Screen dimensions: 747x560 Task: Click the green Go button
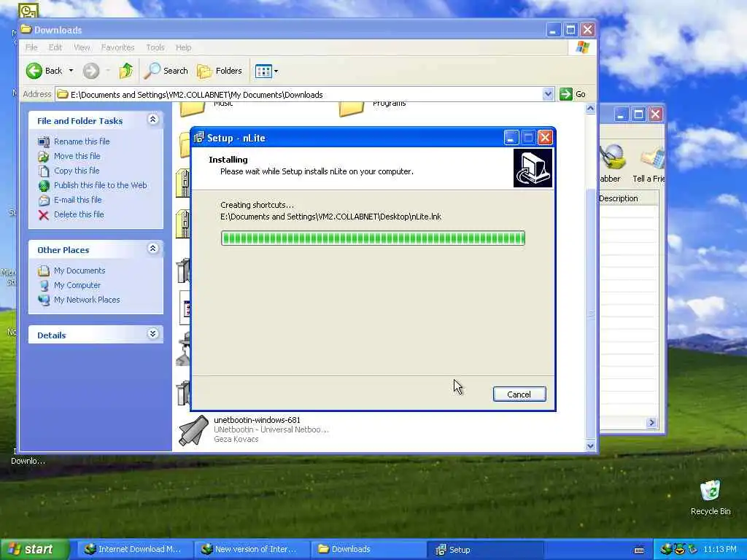[573, 94]
